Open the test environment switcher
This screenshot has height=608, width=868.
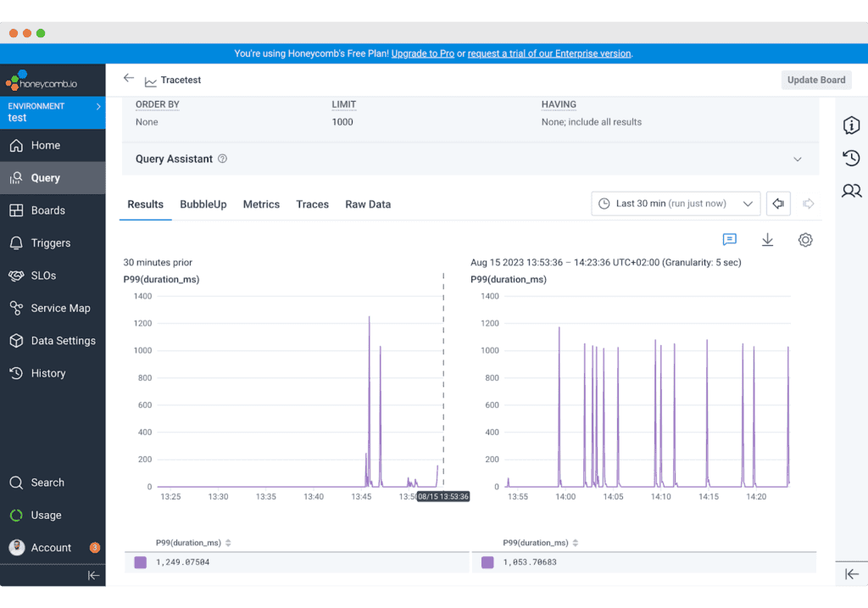click(53, 112)
